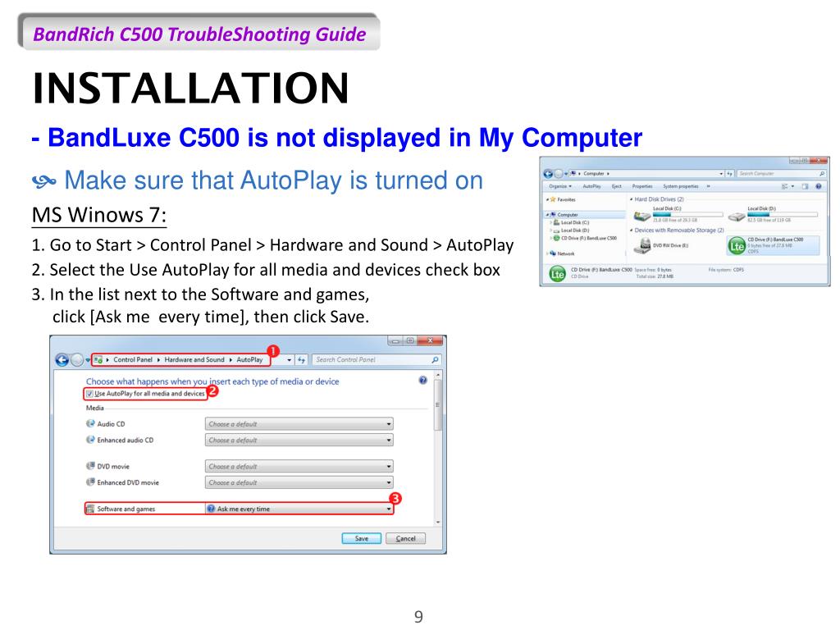Viewport: 840px width, 630px height.
Task: Click the Enhanced audio CD icon
Action: tap(90, 440)
